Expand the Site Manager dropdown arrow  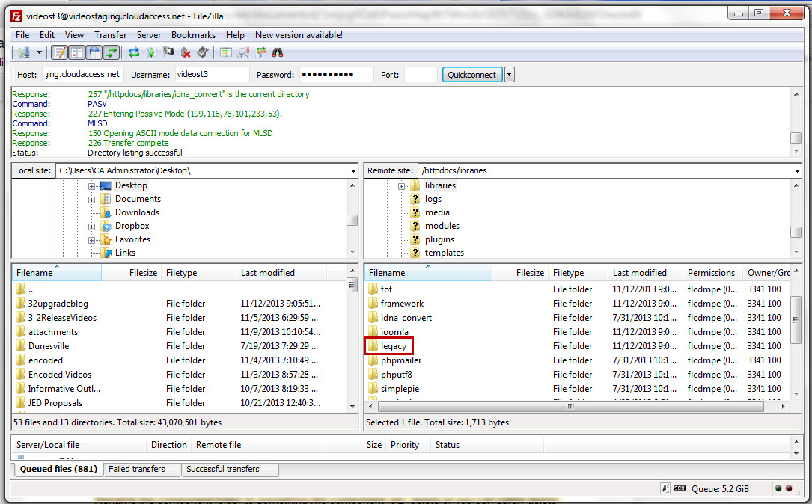coord(39,53)
